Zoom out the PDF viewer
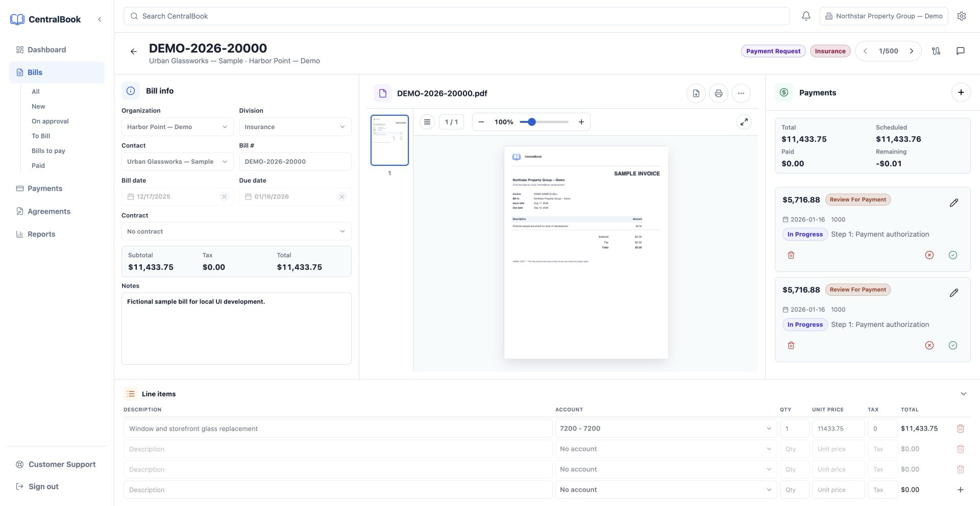 click(x=481, y=122)
